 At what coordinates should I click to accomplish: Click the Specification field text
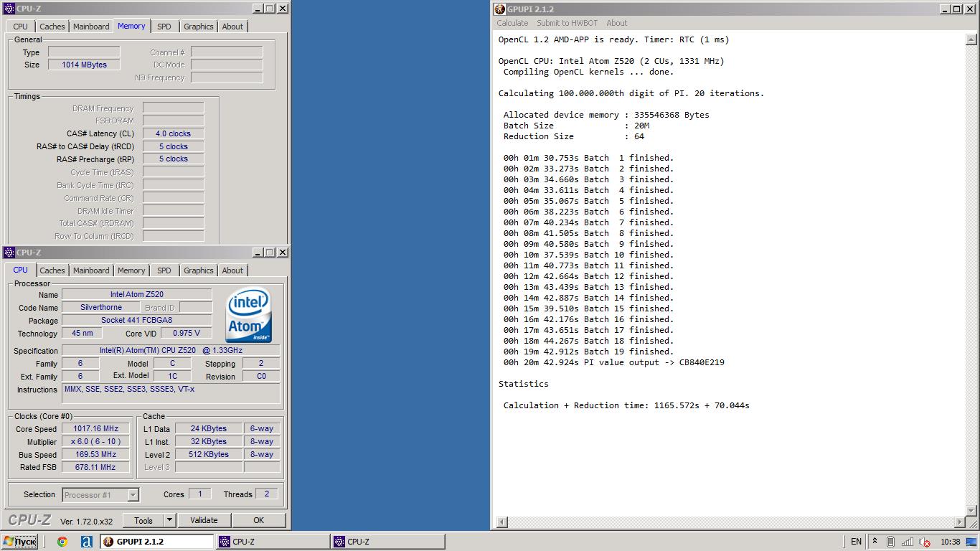click(171, 350)
